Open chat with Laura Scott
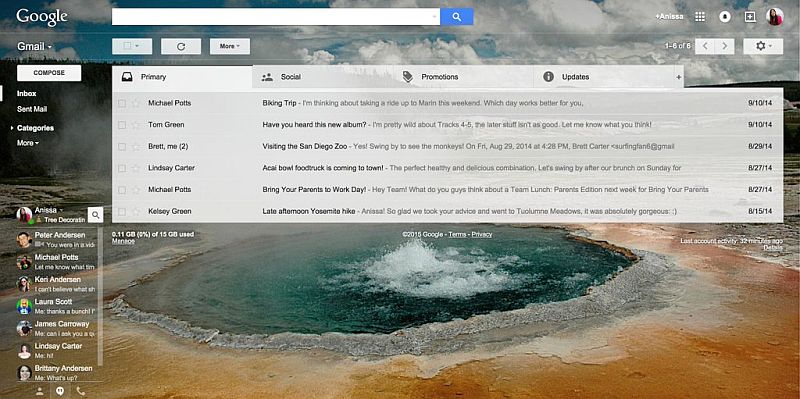The height and width of the screenshot is (399, 800). (x=56, y=306)
